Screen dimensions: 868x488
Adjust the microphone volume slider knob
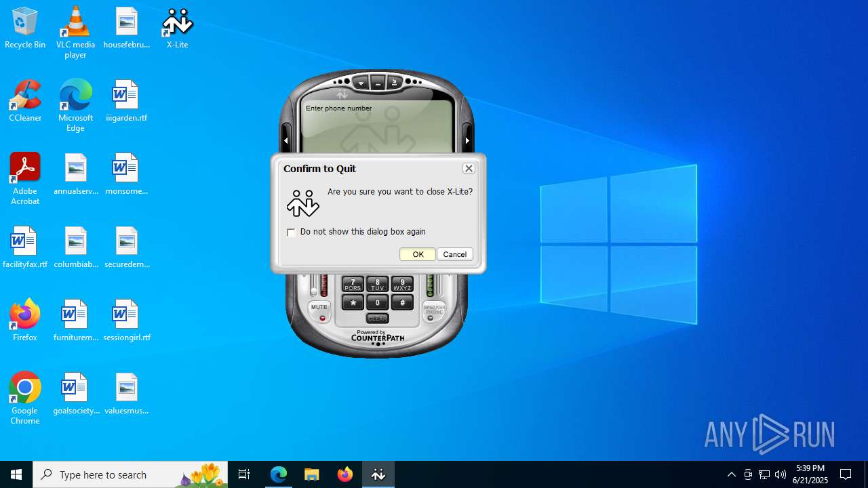(314, 291)
